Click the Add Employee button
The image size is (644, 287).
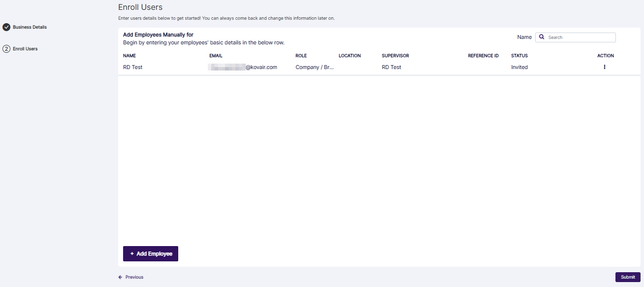pyautogui.click(x=151, y=253)
